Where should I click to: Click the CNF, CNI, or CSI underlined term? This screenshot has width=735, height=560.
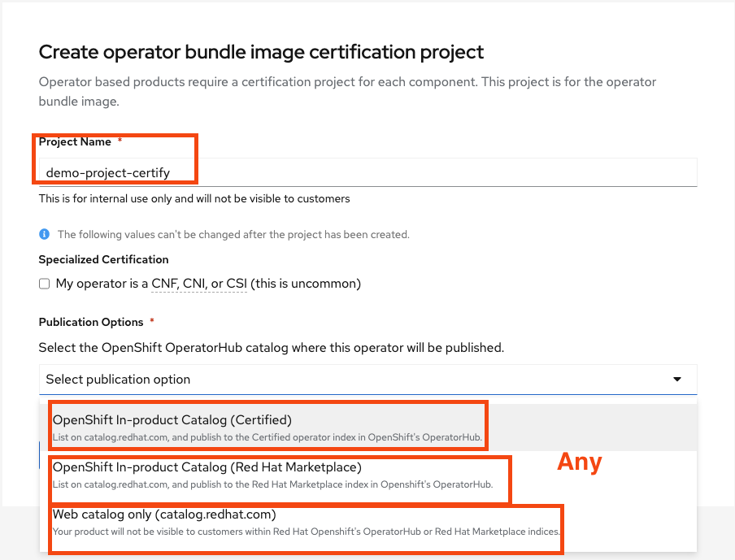199,284
